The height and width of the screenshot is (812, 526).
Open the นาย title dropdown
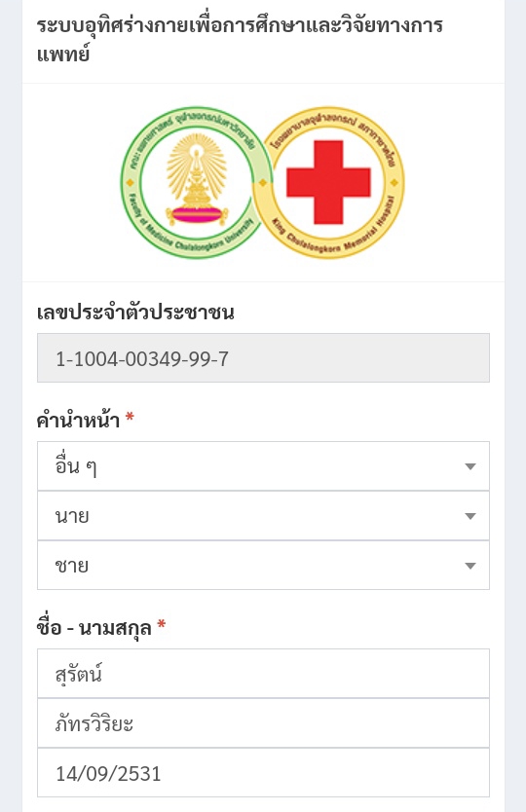coord(263,516)
